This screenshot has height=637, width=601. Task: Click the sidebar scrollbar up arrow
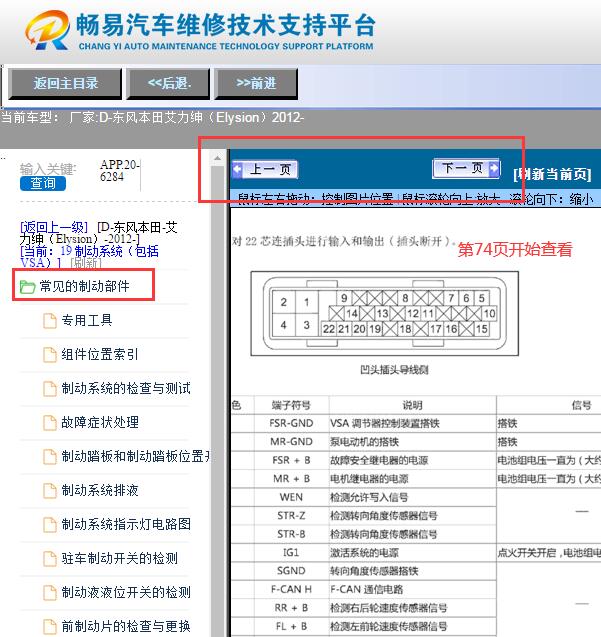217,158
